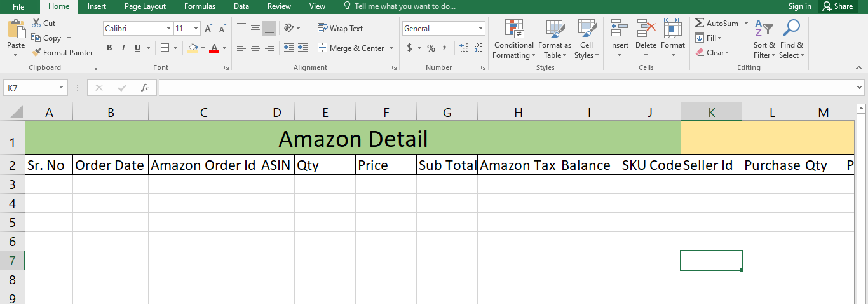This screenshot has height=304, width=868.
Task: Click the Delete cells icon
Action: point(646,29)
